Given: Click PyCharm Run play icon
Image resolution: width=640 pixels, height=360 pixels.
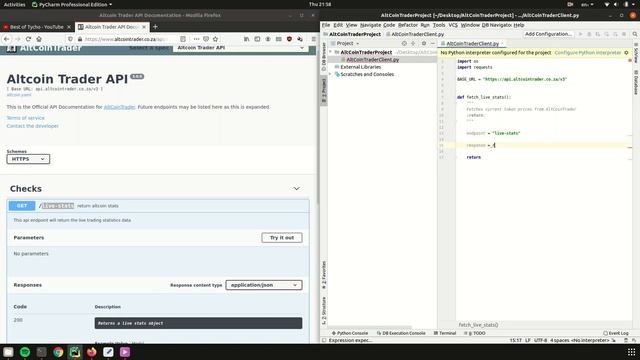Looking at the screenshot, I should pos(580,34).
